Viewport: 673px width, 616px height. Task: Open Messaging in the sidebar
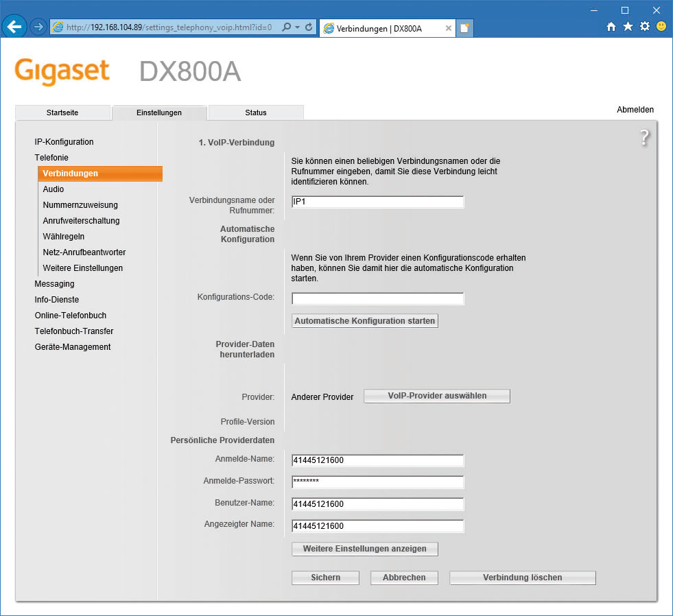(x=54, y=284)
